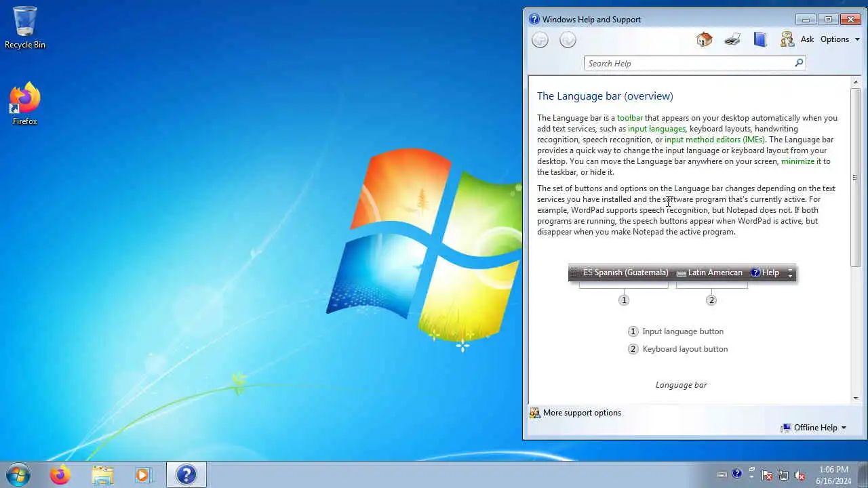
Task: Click the Print icon in Help toolbar
Action: pyautogui.click(x=732, y=39)
